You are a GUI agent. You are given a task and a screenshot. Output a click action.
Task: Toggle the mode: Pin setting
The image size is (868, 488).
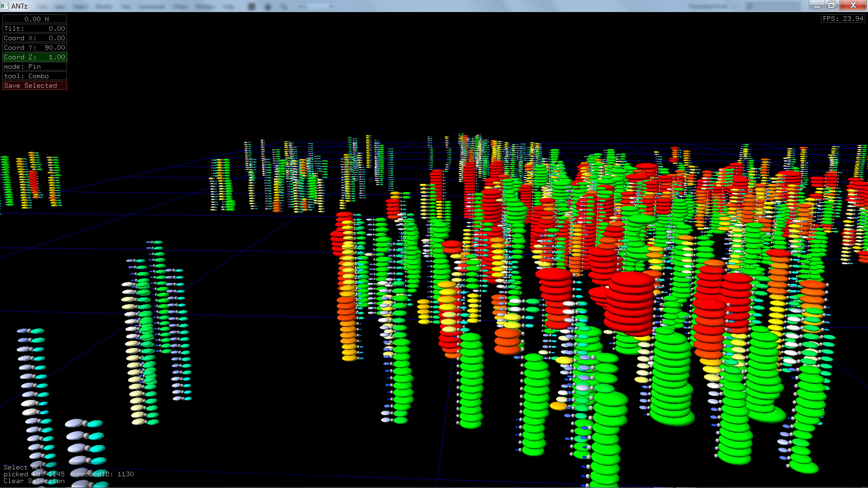click(x=34, y=66)
